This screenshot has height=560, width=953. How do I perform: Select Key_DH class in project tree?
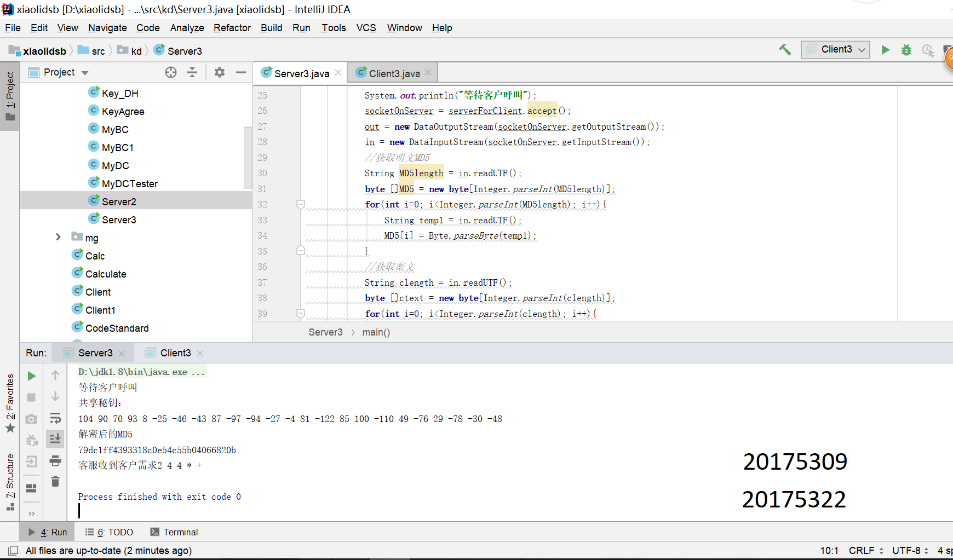point(120,93)
